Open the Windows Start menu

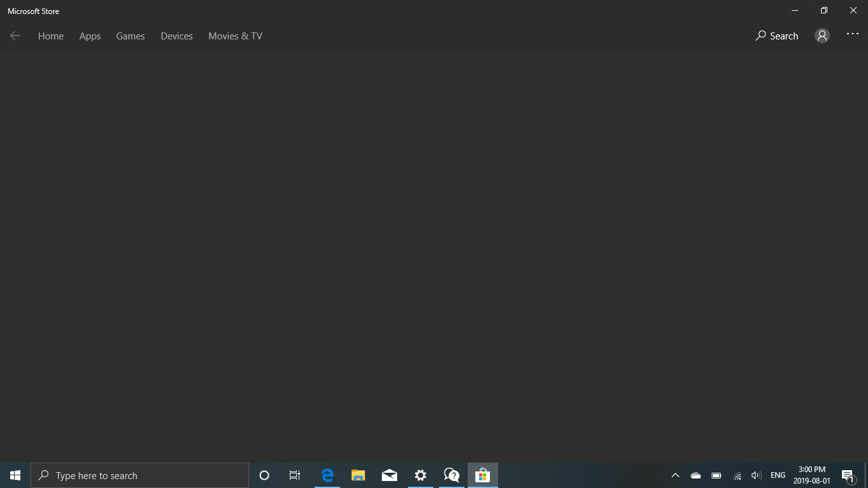tap(15, 475)
